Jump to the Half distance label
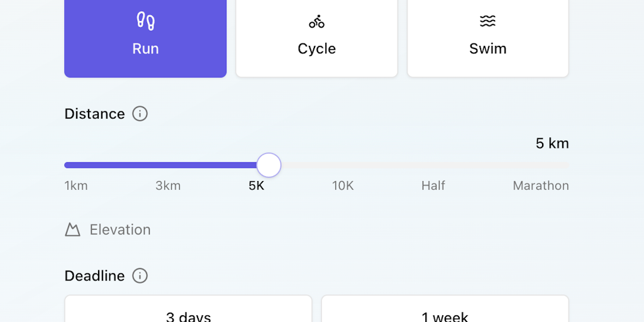 click(x=433, y=186)
